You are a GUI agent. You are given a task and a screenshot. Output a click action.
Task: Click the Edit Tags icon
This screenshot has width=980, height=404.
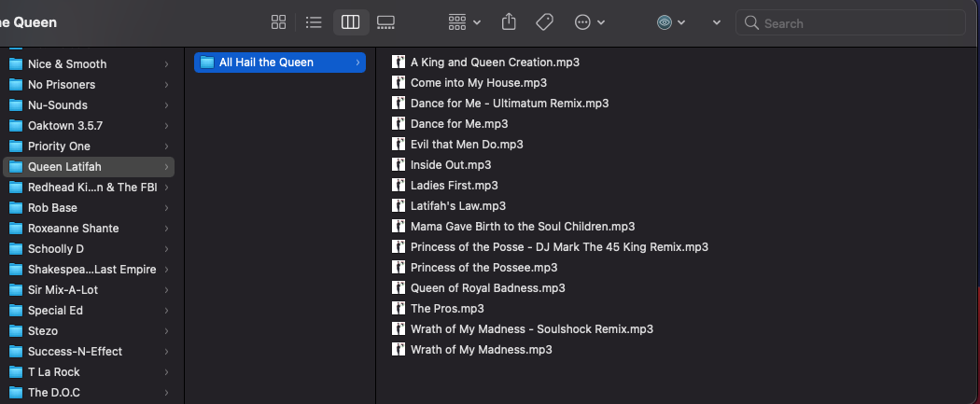tap(545, 22)
